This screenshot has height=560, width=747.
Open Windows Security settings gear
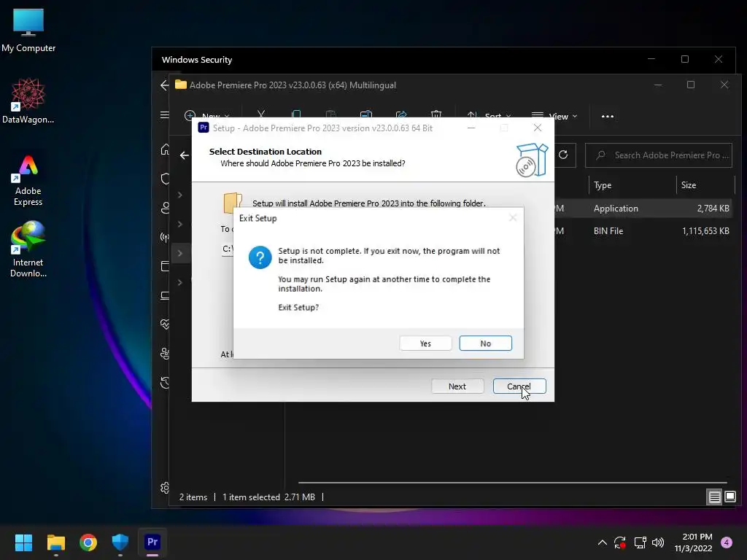pos(164,488)
